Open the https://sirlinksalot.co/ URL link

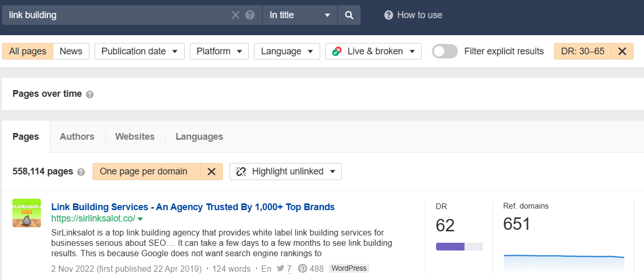click(x=93, y=219)
